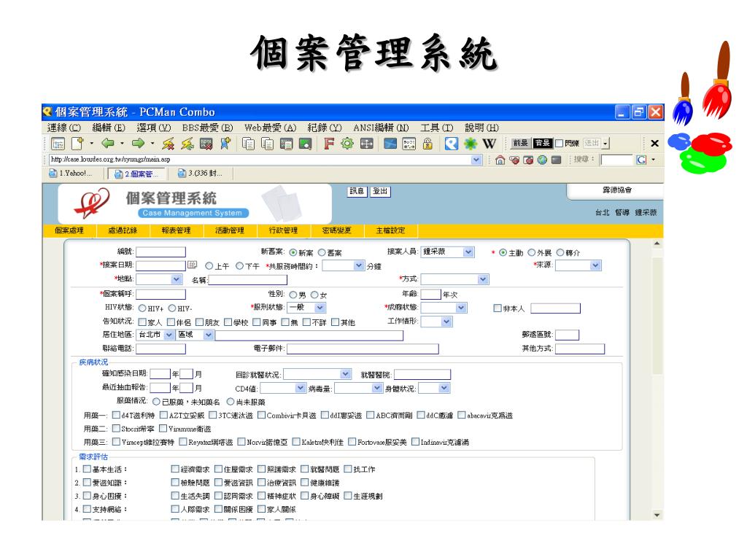Viewport: 747px width, 560px height.
Task: Select 女 for 性別
Action: click(315, 295)
